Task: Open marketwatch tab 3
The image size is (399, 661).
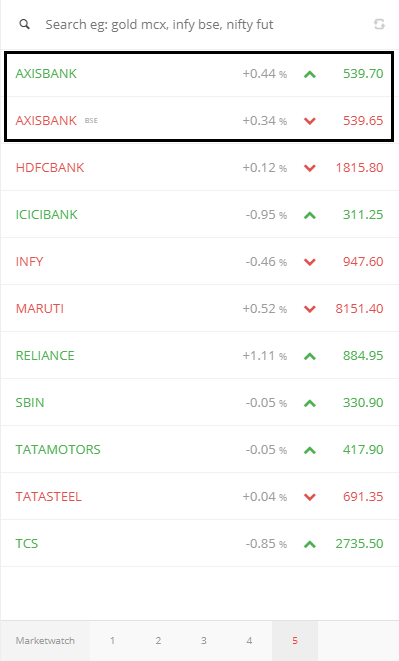Action: (204, 641)
